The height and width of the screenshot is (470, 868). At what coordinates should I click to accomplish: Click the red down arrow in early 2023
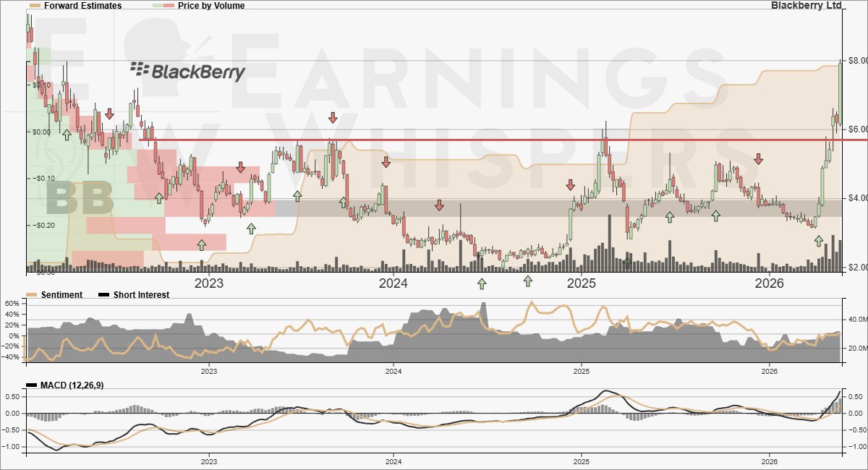(x=240, y=168)
